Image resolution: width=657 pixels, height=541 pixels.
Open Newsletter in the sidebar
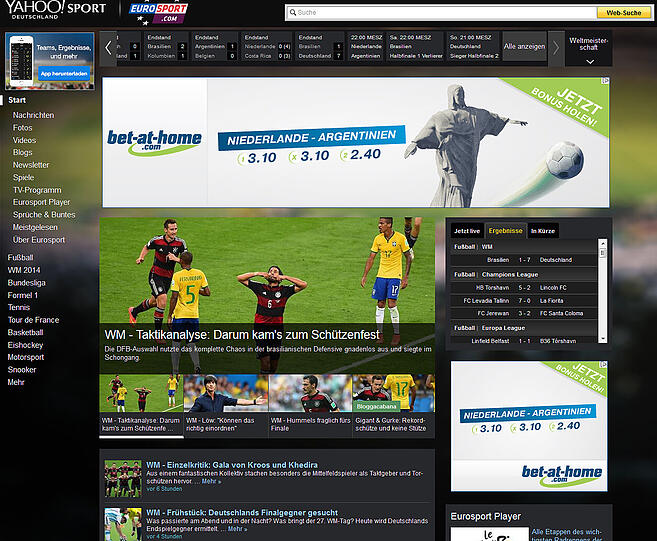(31, 165)
